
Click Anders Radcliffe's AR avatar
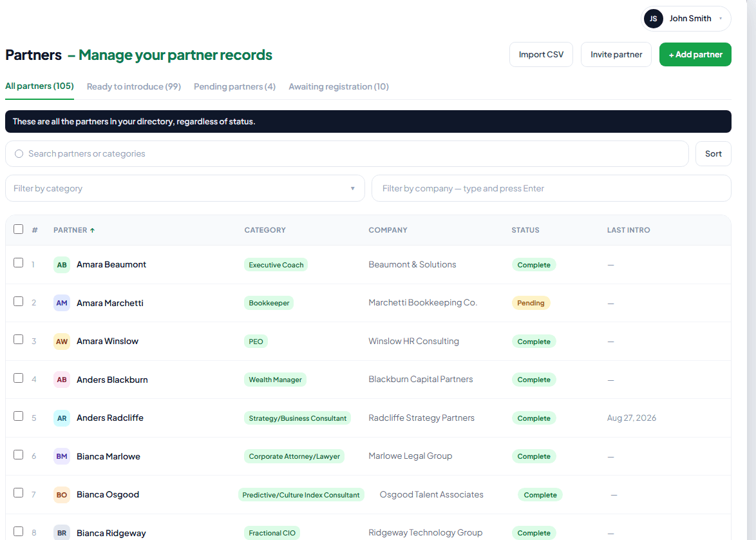[62, 418]
